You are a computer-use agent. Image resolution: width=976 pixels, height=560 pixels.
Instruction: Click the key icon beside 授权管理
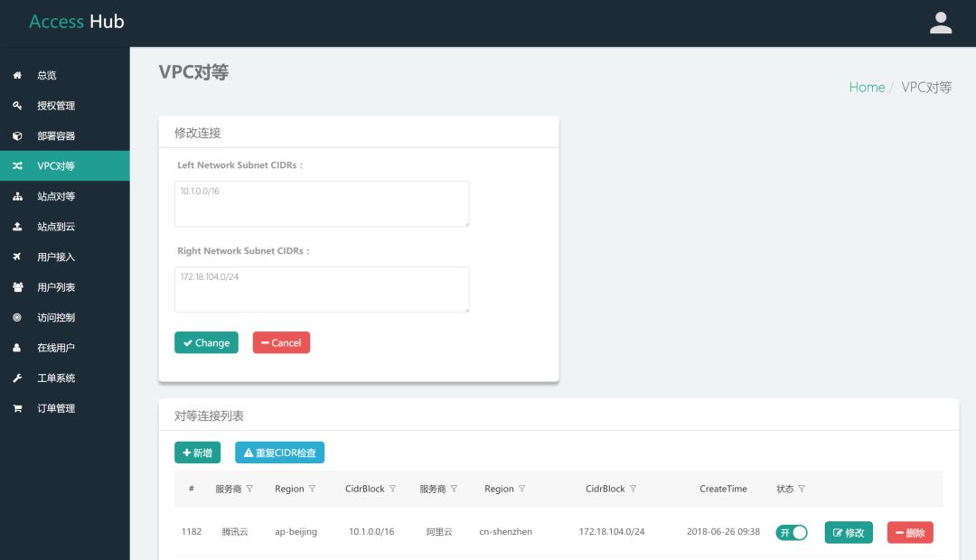(17, 105)
